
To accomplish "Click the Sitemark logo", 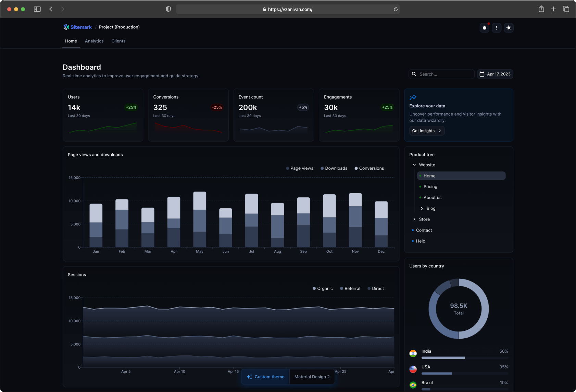I will [77, 27].
